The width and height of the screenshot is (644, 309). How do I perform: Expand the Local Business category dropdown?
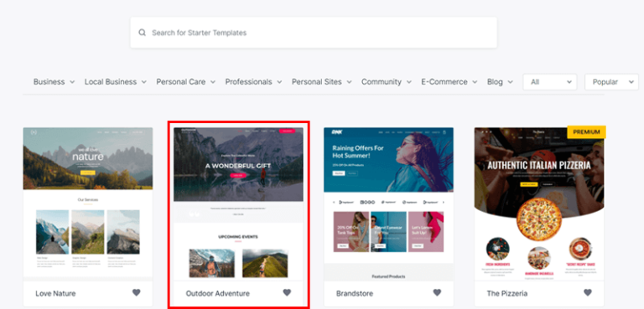[116, 82]
